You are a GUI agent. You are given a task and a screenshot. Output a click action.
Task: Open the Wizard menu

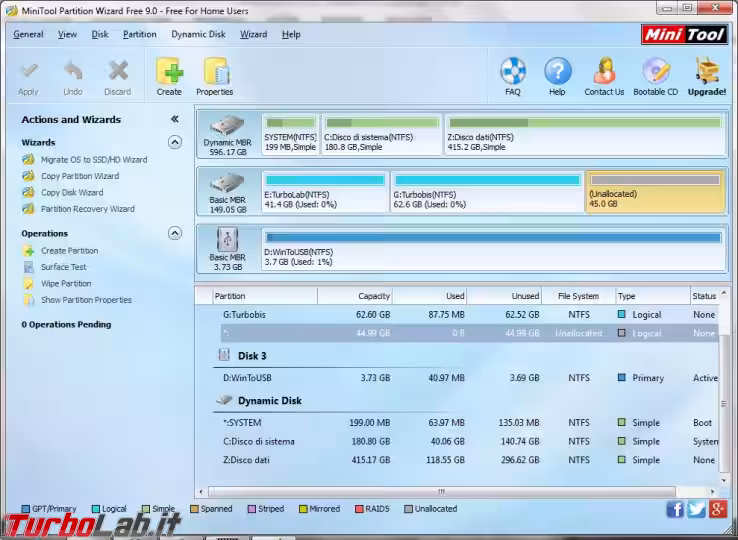253,34
